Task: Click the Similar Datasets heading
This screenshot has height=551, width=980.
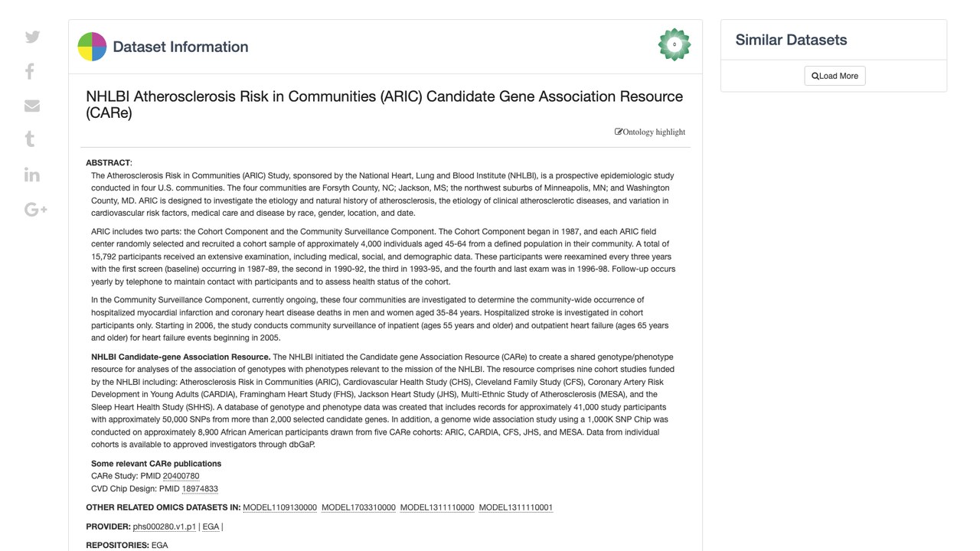Action: point(791,40)
